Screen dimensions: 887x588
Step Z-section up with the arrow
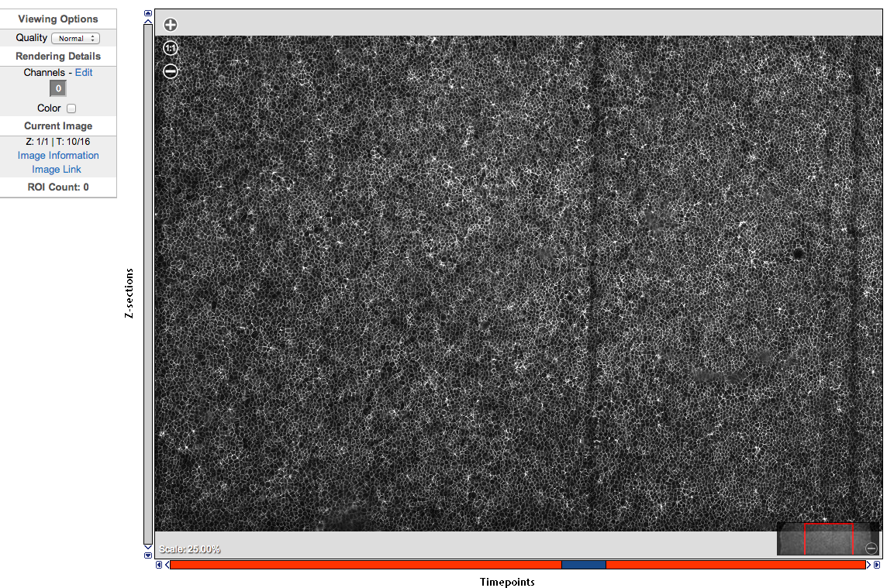coord(148,21)
